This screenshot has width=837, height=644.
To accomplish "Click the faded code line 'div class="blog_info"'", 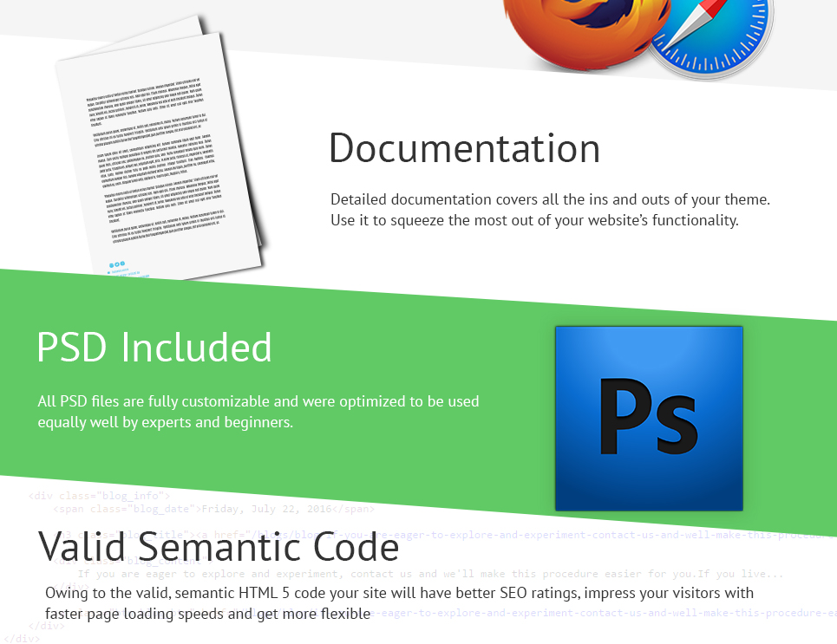I will 99,496.
